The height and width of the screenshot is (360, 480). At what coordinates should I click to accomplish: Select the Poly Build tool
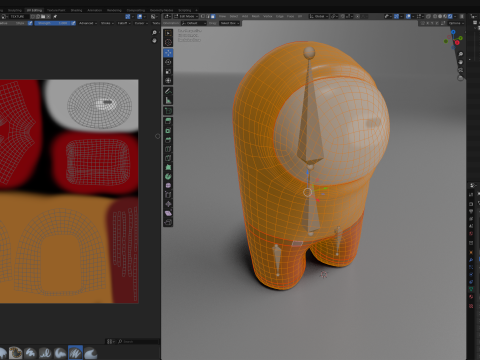(168, 167)
